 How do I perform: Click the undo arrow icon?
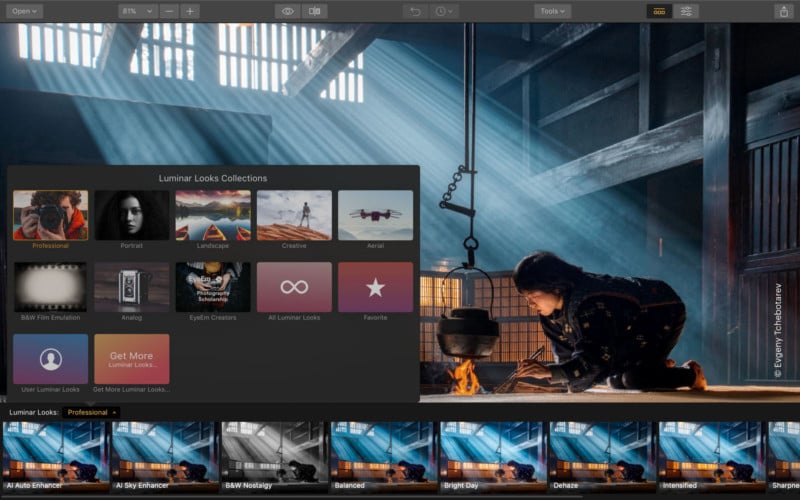point(415,11)
